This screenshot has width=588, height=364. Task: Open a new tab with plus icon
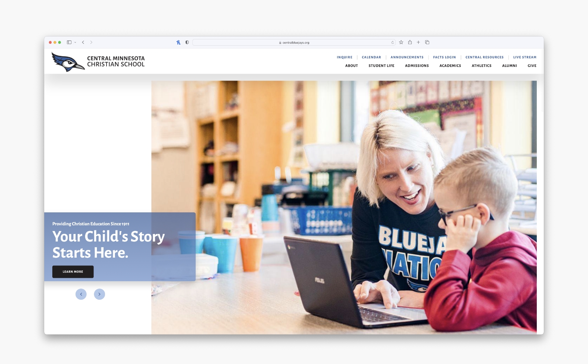point(419,42)
